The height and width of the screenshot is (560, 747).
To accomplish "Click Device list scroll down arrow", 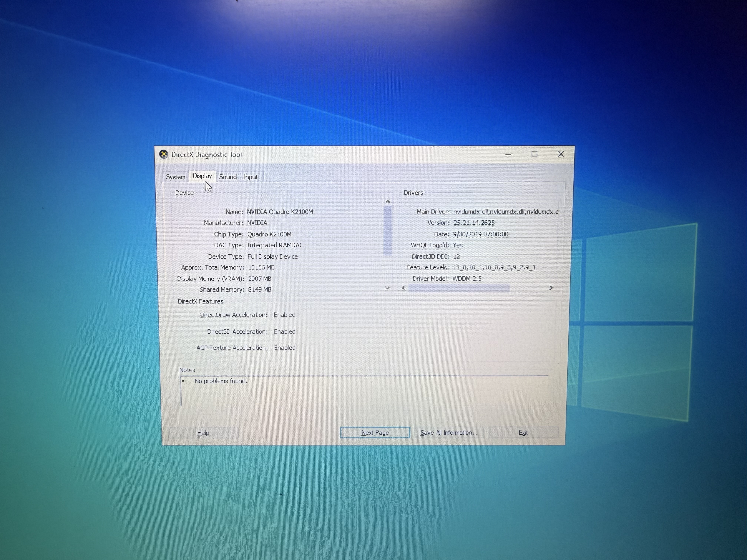I will pyautogui.click(x=387, y=288).
